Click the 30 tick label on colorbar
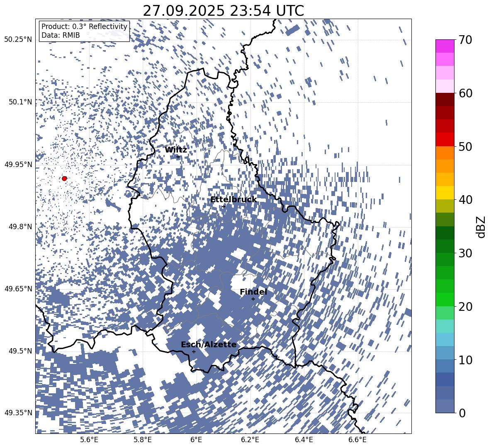491x448 pixels. coord(465,253)
